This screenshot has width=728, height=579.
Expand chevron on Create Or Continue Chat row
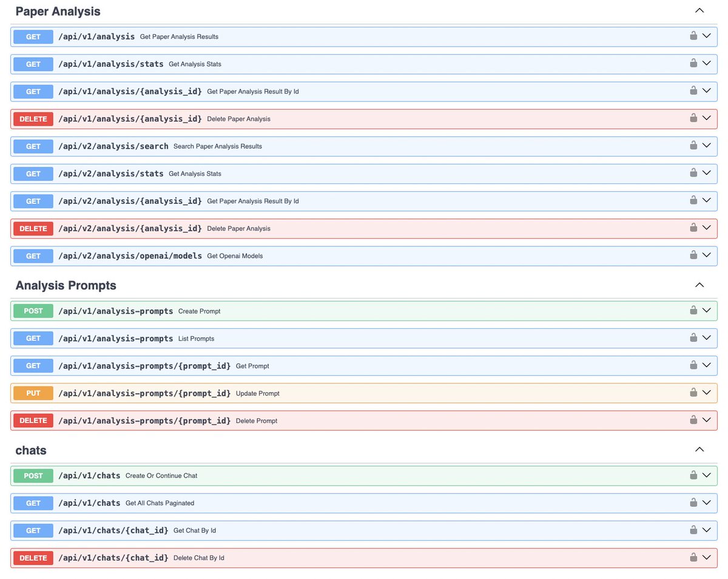pyautogui.click(x=706, y=475)
